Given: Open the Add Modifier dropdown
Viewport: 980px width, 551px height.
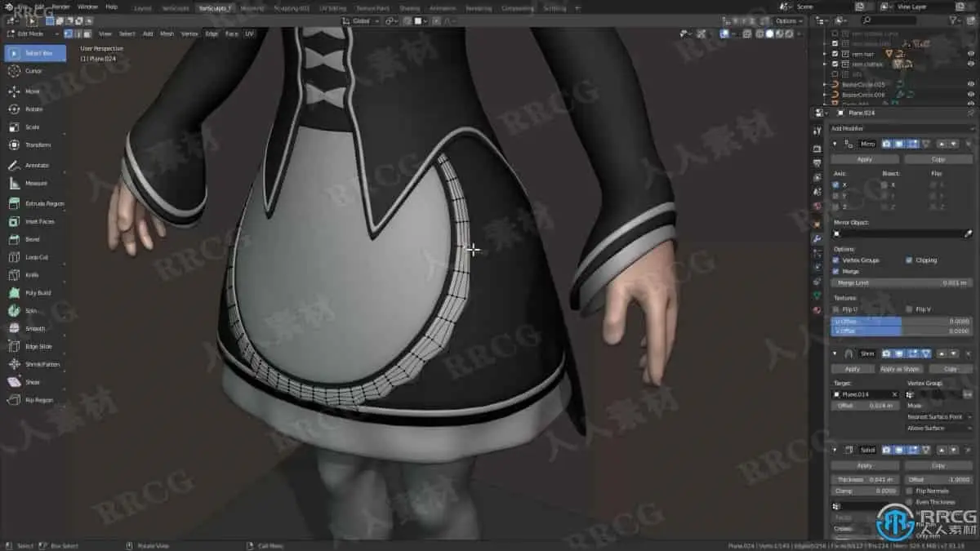Looking at the screenshot, I should tap(902, 128).
